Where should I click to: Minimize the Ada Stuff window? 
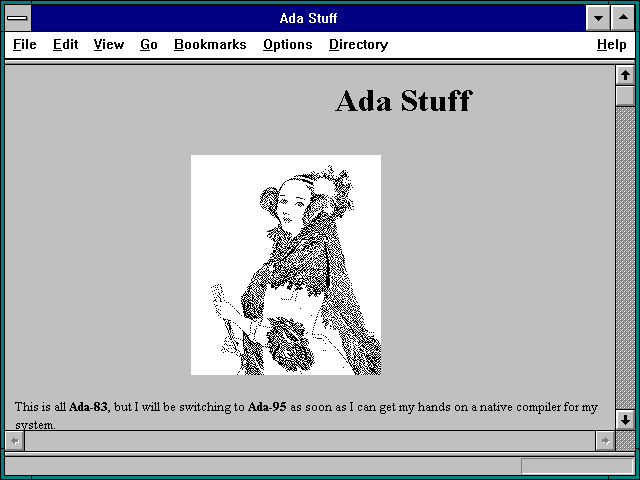[598, 18]
